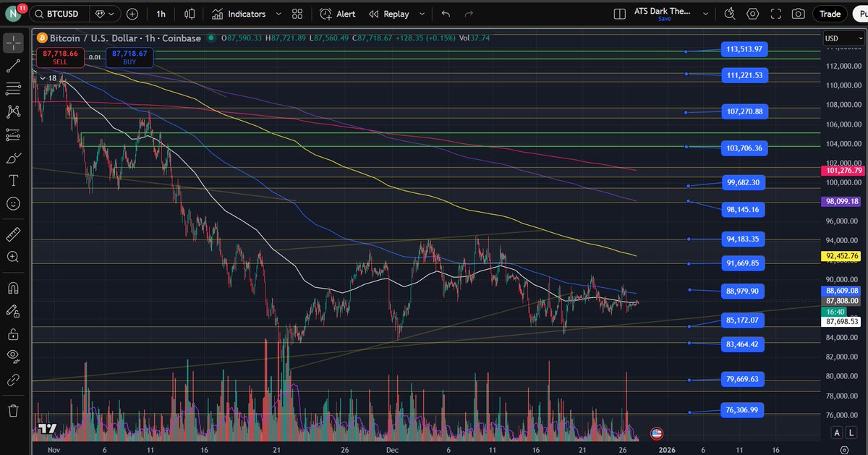Toggle the log scale L button
Image resolution: width=868 pixels, height=455 pixels.
point(851,433)
